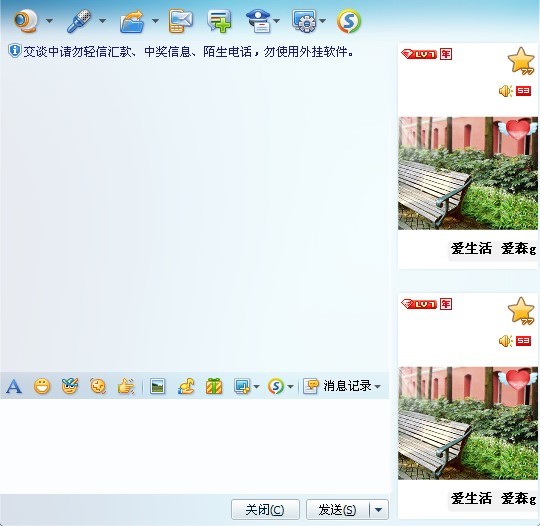Open the report user police hat icon

point(258,21)
